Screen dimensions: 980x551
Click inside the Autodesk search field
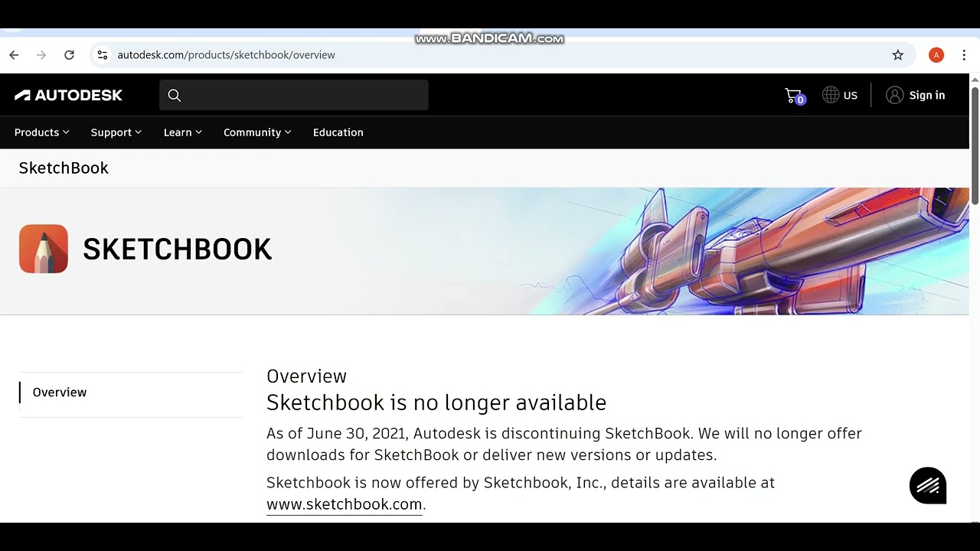[x=294, y=95]
